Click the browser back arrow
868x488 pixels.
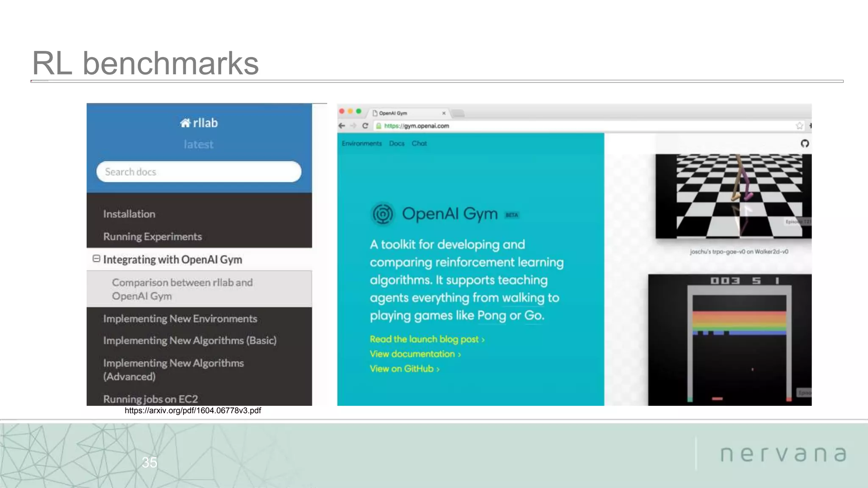pos(342,126)
